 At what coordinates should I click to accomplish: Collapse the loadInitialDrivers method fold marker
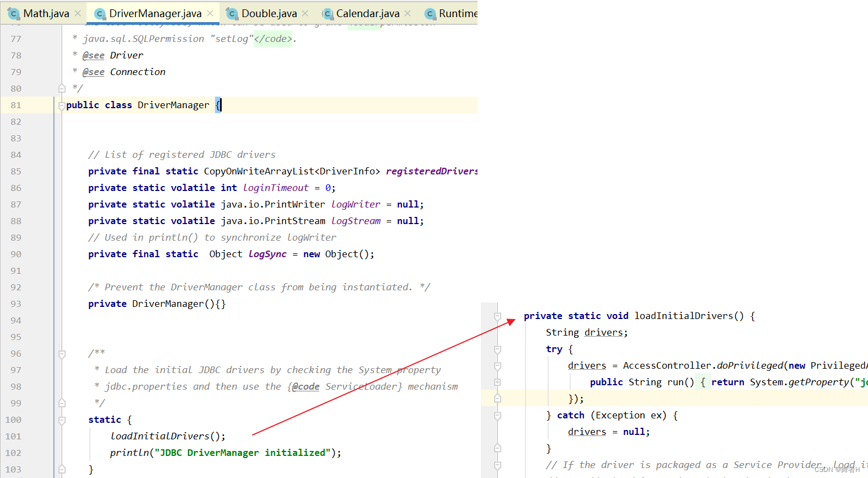[497, 316]
